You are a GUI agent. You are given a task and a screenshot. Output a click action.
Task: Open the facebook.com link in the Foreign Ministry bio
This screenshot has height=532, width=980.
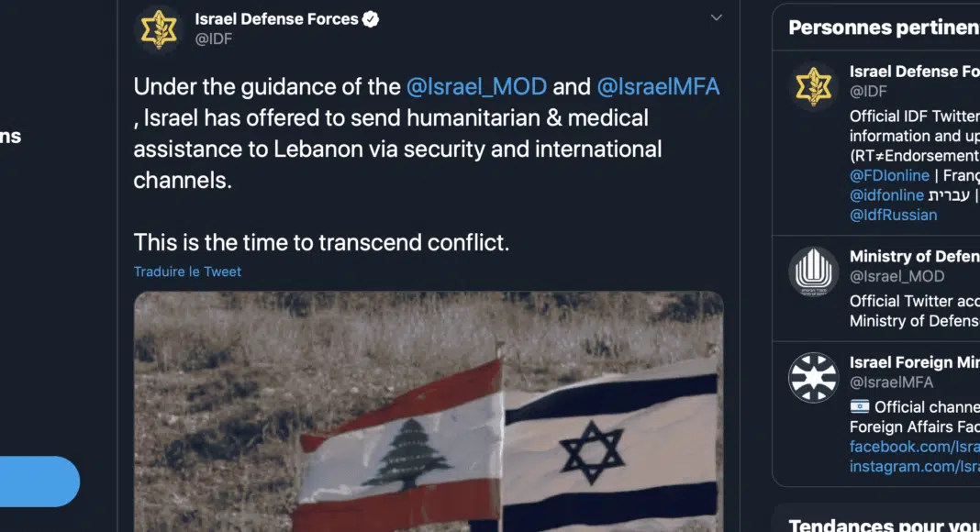914,447
